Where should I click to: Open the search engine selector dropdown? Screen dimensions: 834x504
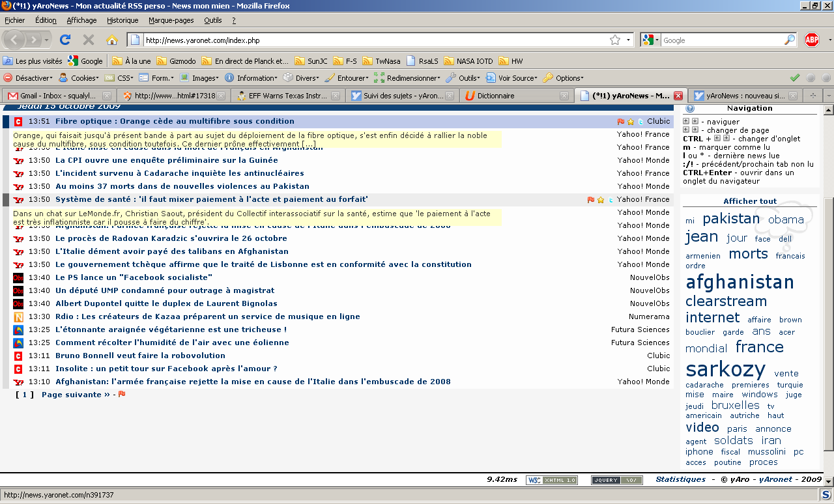pyautogui.click(x=650, y=40)
